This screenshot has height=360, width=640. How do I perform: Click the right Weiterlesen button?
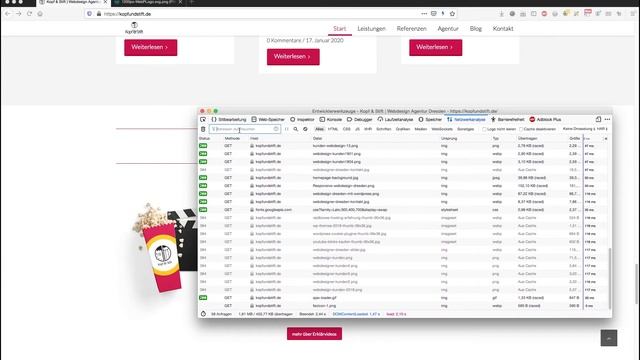(x=436, y=47)
